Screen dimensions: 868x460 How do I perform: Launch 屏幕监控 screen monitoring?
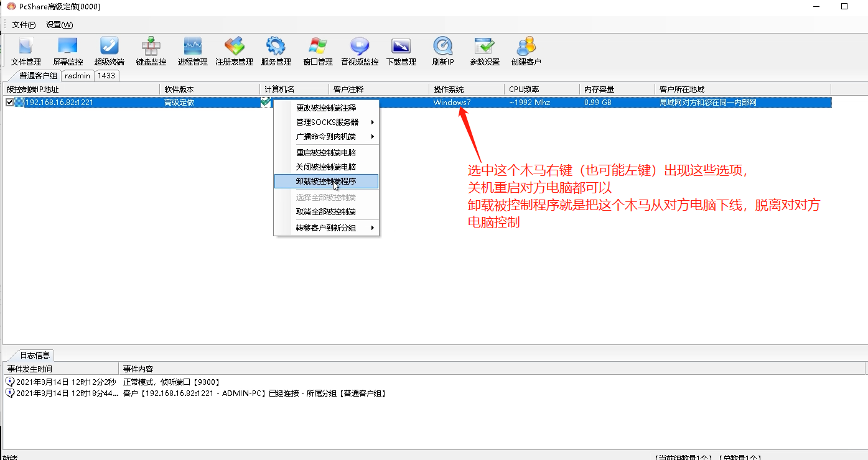[x=67, y=52]
